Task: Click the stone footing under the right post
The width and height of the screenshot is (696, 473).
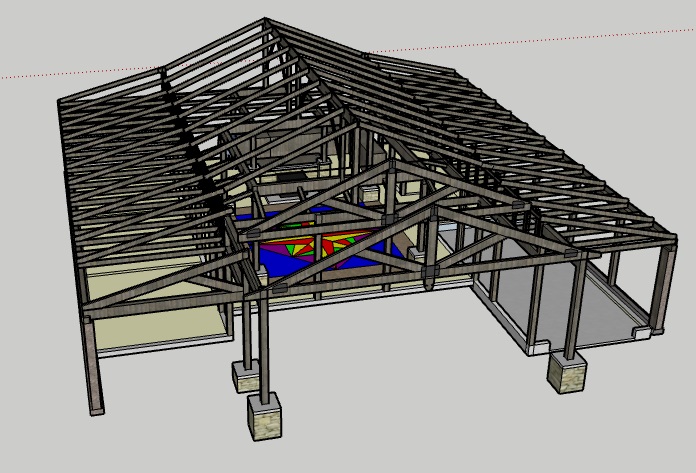Action: coord(566,375)
